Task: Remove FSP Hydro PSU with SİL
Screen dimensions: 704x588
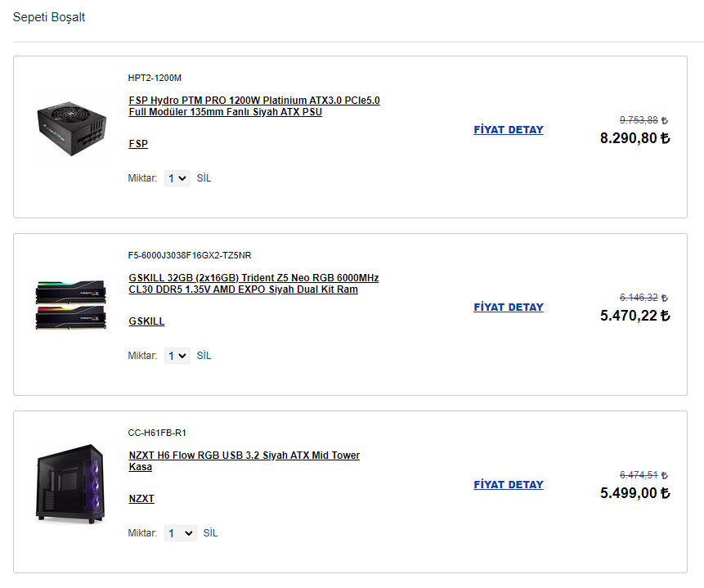Action: (204, 178)
